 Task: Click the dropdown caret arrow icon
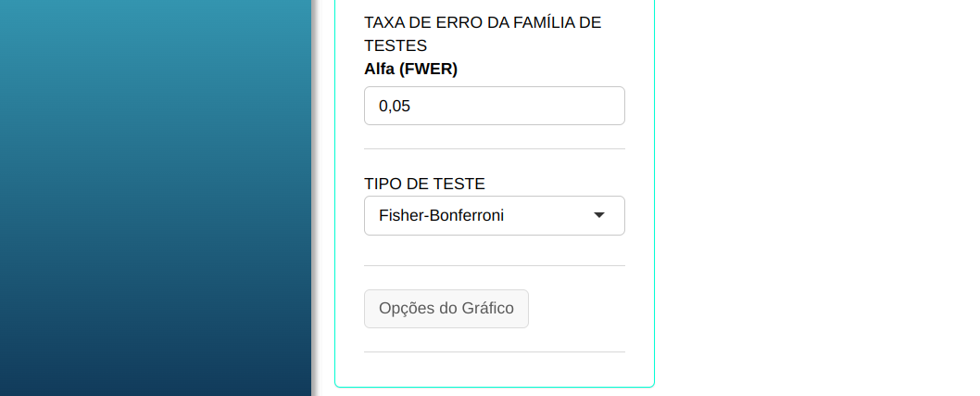coord(599,216)
